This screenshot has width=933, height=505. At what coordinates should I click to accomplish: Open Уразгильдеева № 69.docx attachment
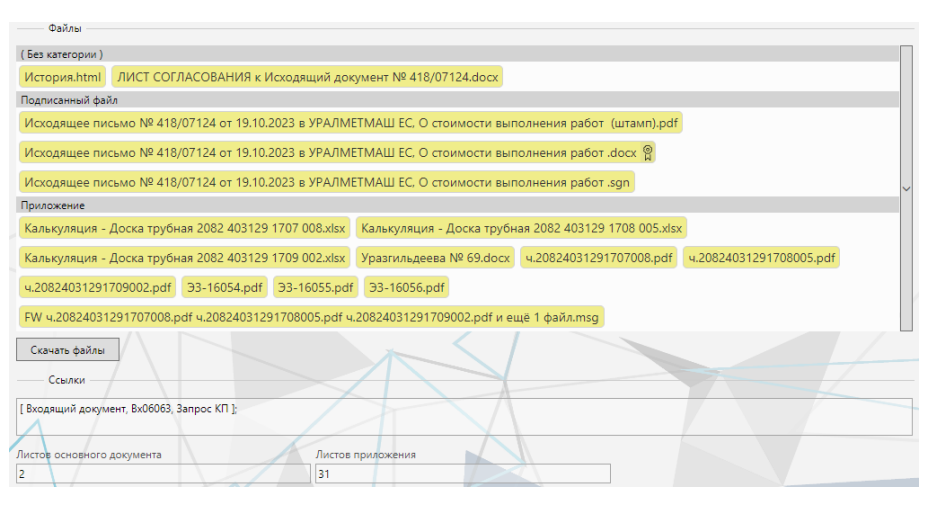pos(435,258)
